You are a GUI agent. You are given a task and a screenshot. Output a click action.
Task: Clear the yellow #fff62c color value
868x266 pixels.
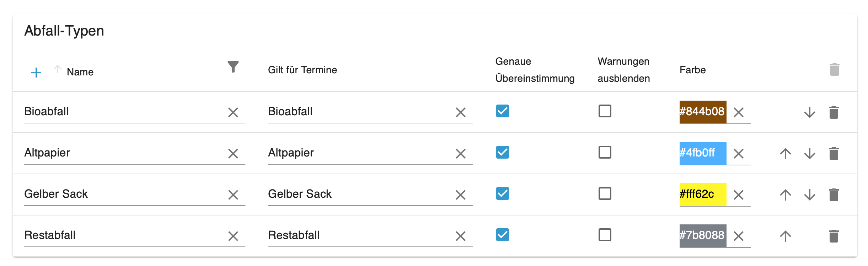coord(739,195)
